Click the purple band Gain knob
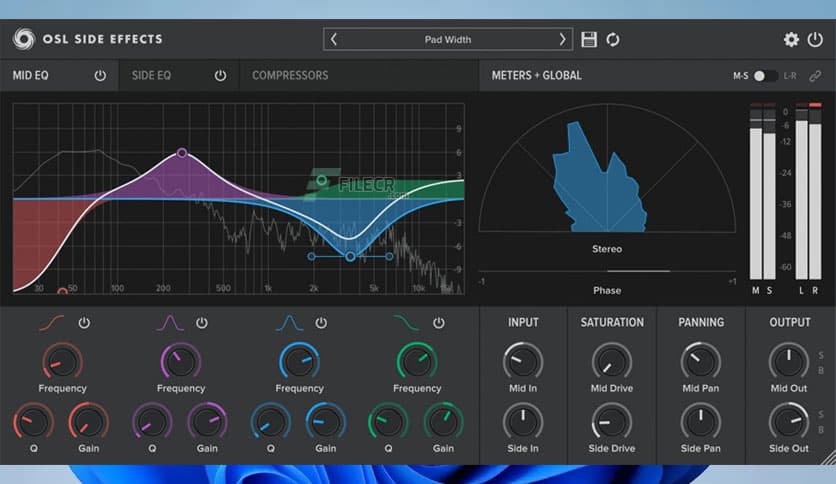The image size is (836, 484). point(207,422)
